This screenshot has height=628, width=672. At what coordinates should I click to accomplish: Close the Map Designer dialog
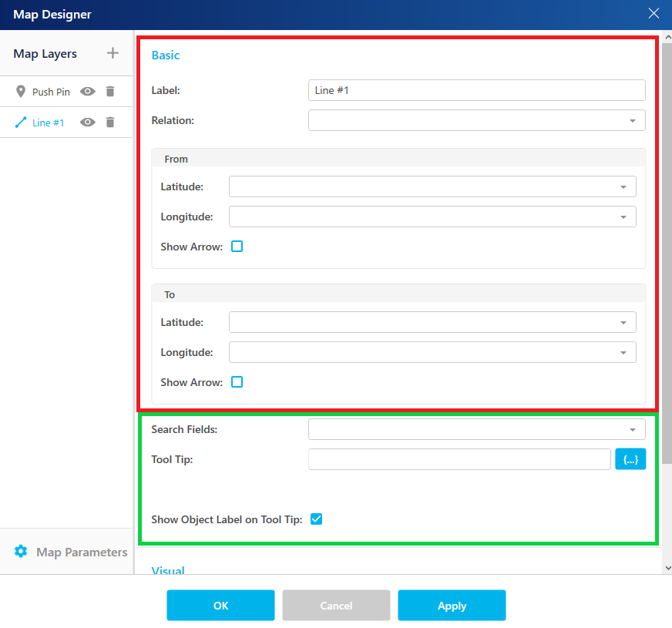tap(654, 13)
